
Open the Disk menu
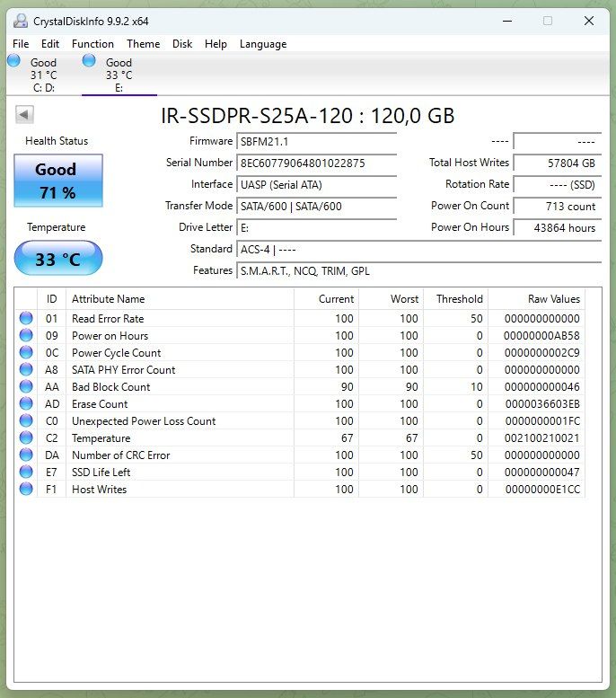[x=182, y=44]
